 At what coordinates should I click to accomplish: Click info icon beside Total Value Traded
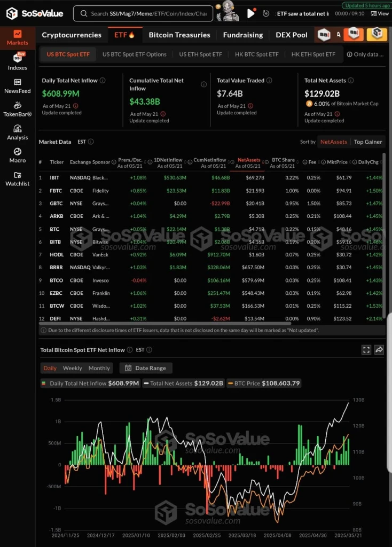269,80
